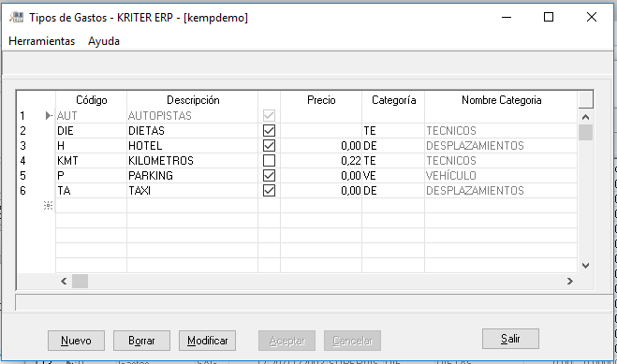Click the VE category cell
The image size is (617, 364).
click(x=393, y=175)
